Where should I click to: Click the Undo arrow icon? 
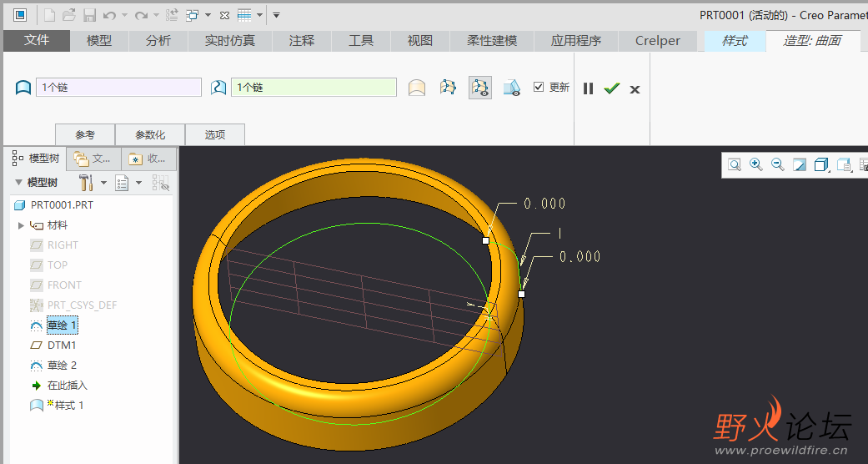tap(109, 16)
